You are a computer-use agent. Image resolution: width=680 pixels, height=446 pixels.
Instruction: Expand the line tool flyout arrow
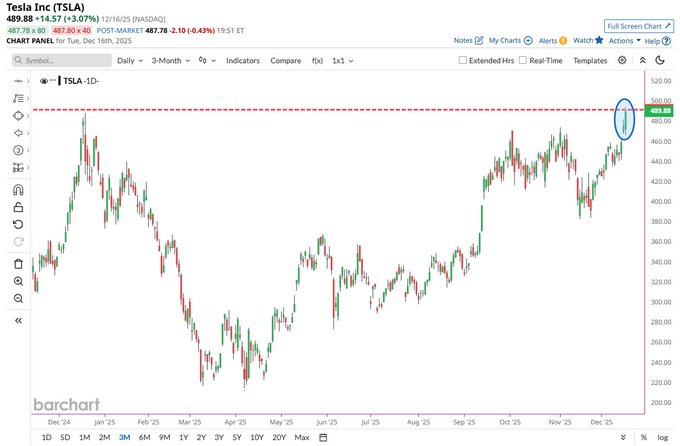pyautogui.click(x=28, y=81)
